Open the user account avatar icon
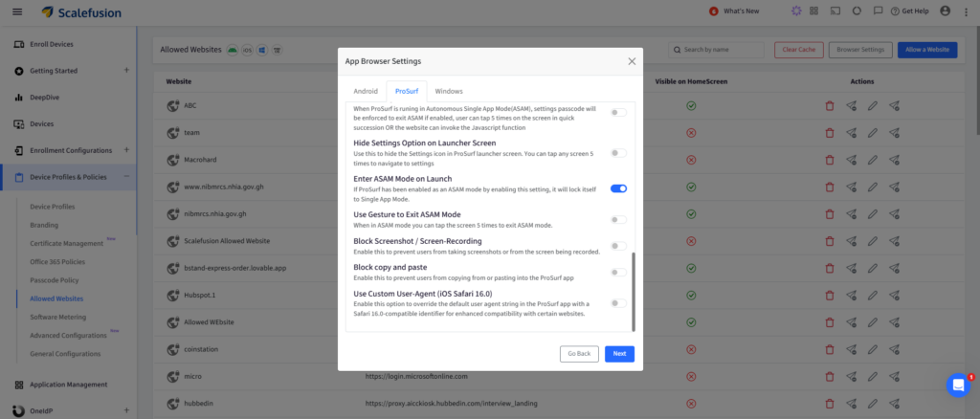The height and width of the screenshot is (419, 980). click(945, 11)
